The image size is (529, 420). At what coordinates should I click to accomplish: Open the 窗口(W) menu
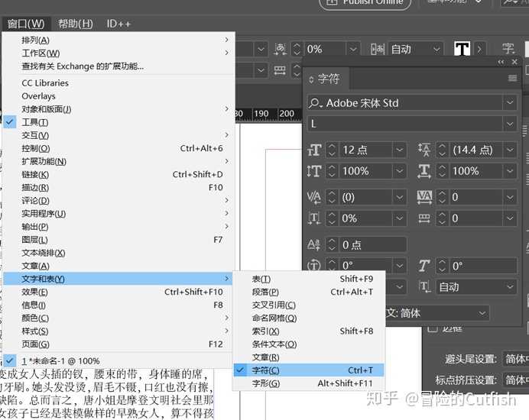click(x=26, y=24)
